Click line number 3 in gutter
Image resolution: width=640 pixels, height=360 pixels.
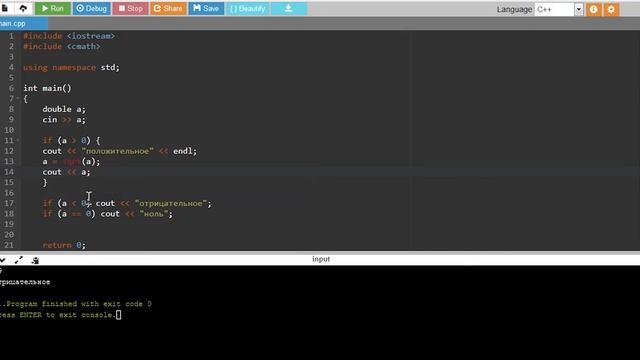click(11, 57)
